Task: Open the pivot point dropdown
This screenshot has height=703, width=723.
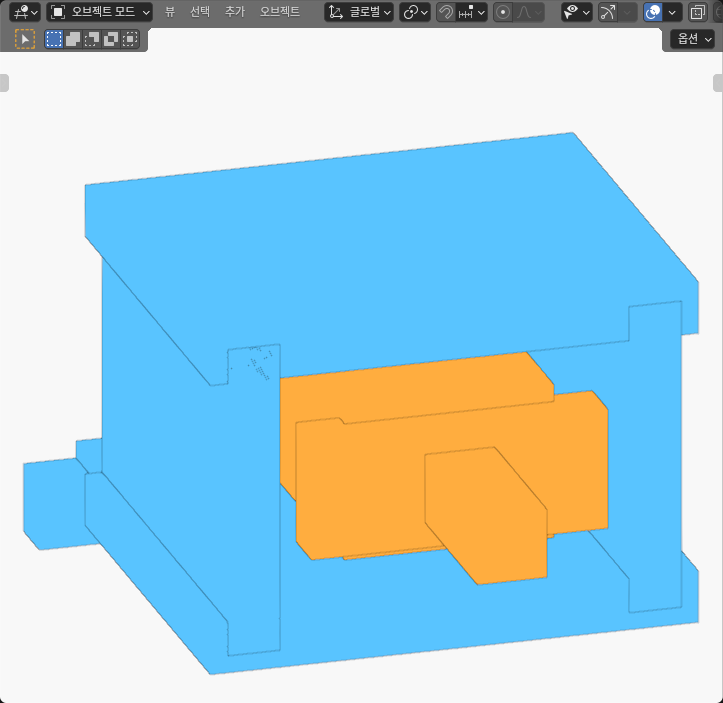Action: pos(415,12)
